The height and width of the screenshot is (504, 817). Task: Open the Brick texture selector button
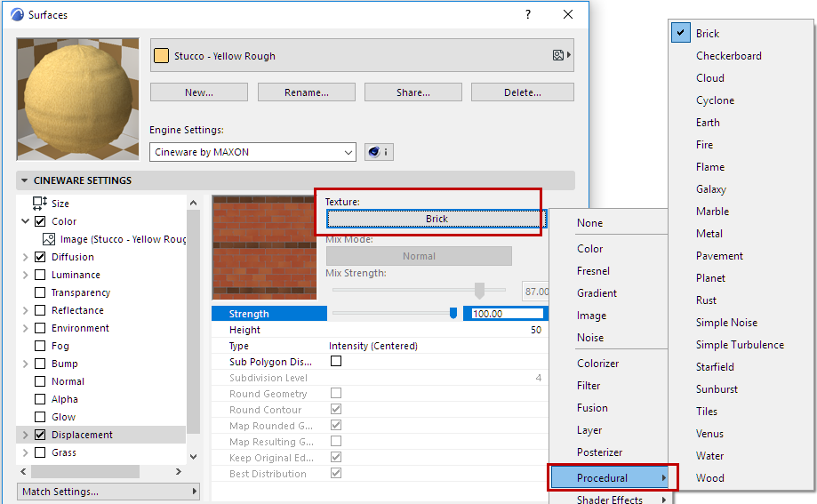[437, 219]
